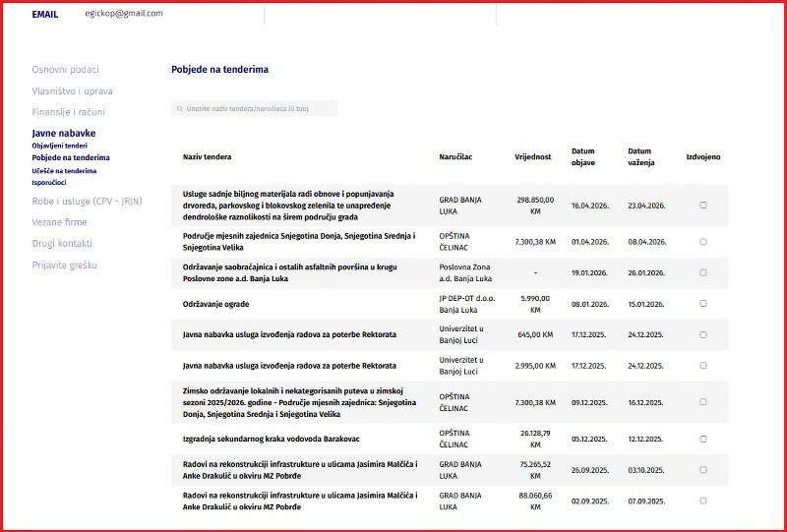Navigate to Vezane firme section
Image resolution: width=787 pixels, height=532 pixels.
[59, 222]
